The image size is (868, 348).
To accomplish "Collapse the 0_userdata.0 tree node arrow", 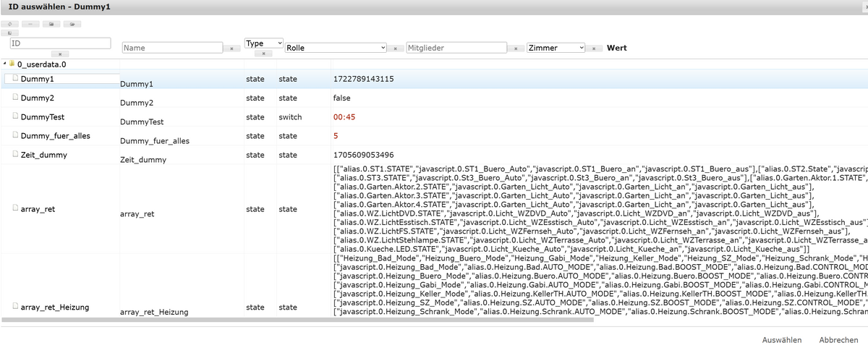I will [x=4, y=64].
